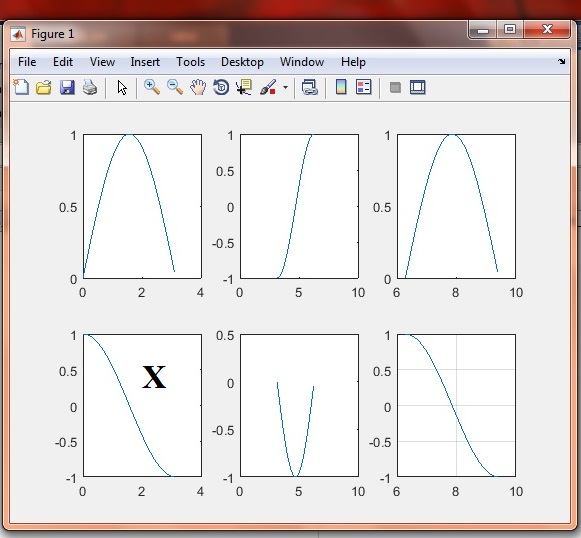Screen dimensions: 581x538
Task: Insert a colorbar using the toolbar icon
Action: coord(341,87)
